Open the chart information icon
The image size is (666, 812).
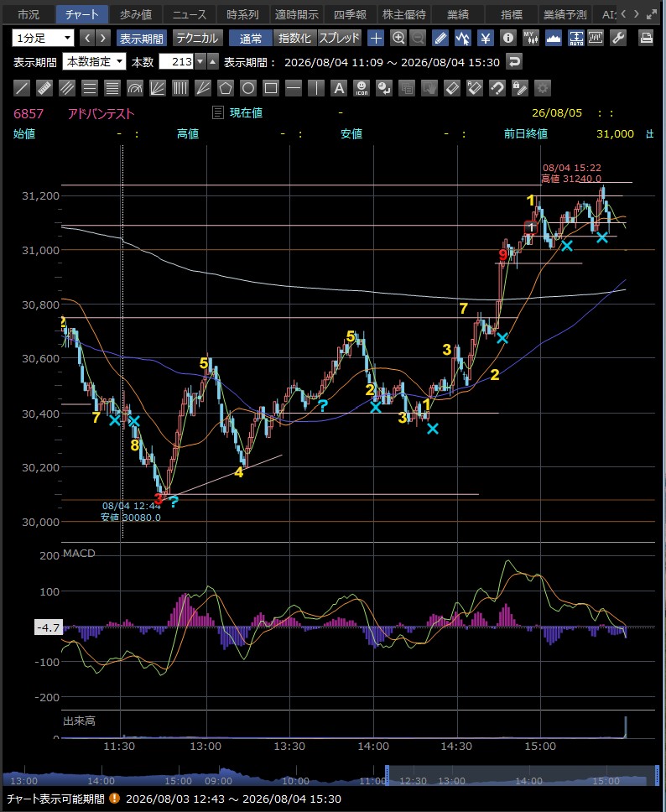coord(508,38)
